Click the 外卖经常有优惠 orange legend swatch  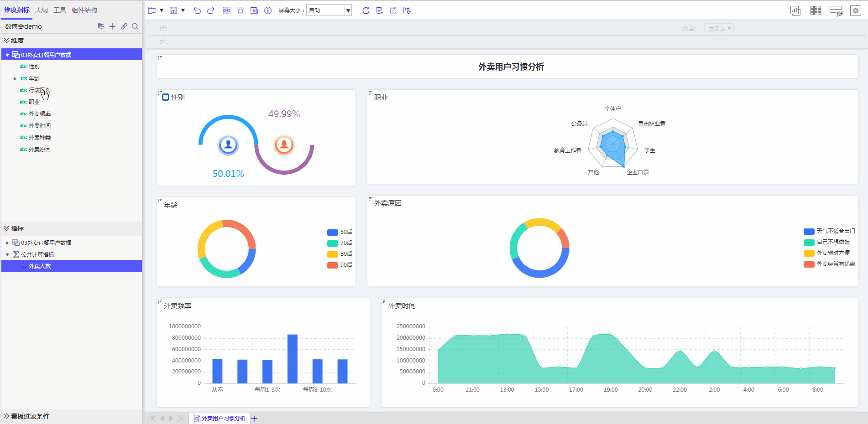[809, 264]
